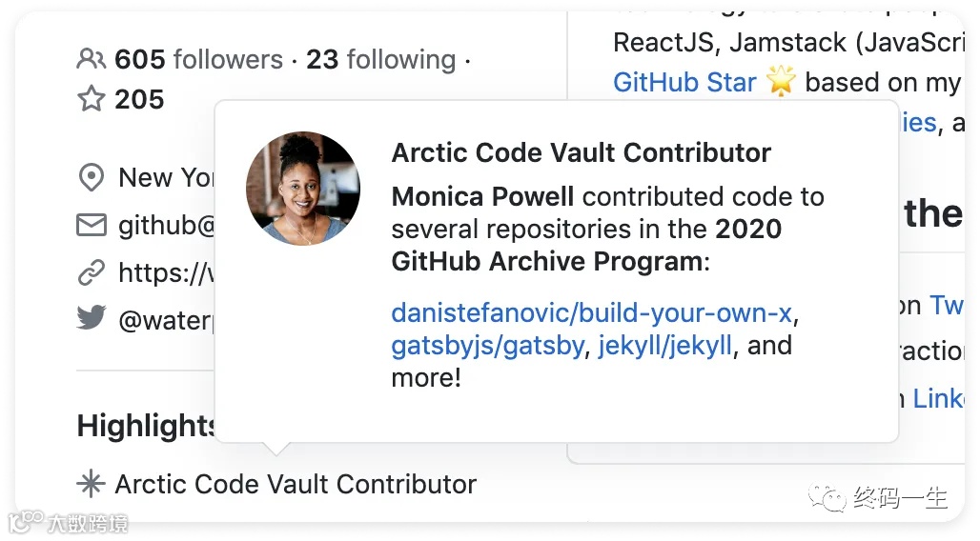Viewport: 980px width, 541px height.
Task: Open the danistefanovic/build-your-own-x repository link
Action: click(x=592, y=313)
